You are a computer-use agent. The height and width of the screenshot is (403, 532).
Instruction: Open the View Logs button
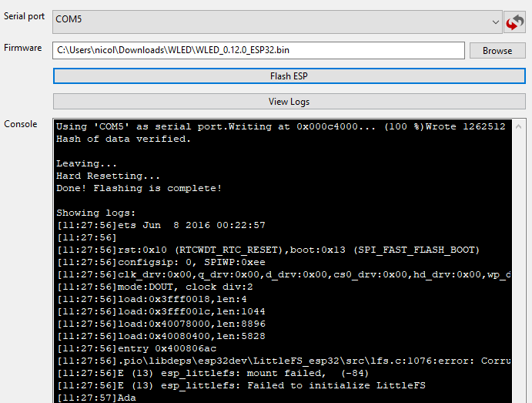(x=289, y=102)
